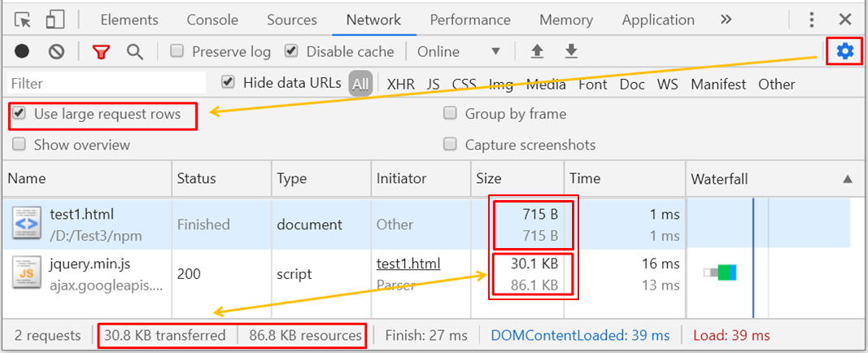The width and height of the screenshot is (868, 353).
Task: Enable the Preserve log checkbox
Action: [x=177, y=51]
